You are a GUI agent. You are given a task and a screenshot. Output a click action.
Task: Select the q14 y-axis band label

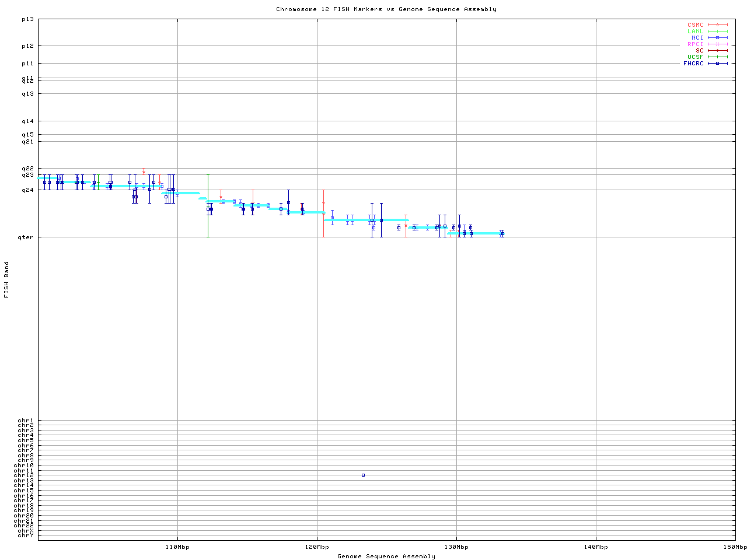tap(27, 121)
